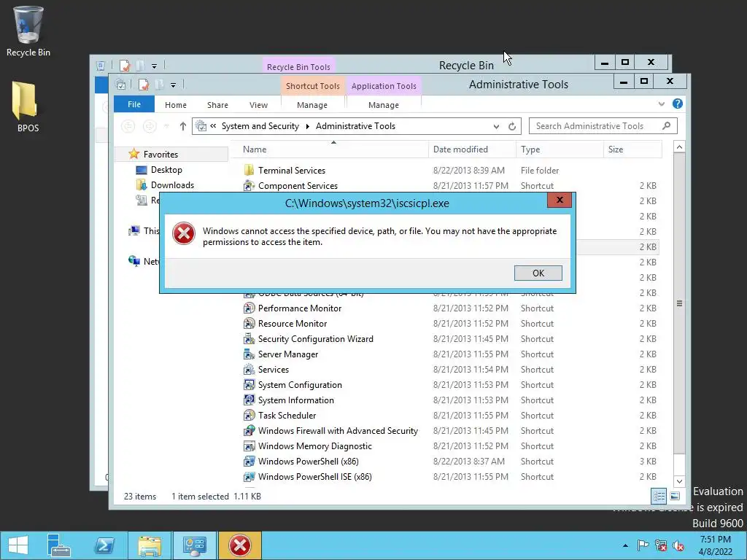Select the Windows PowerShell ISE (x86) icon
The width and height of the screenshot is (747, 560).
coord(249,477)
